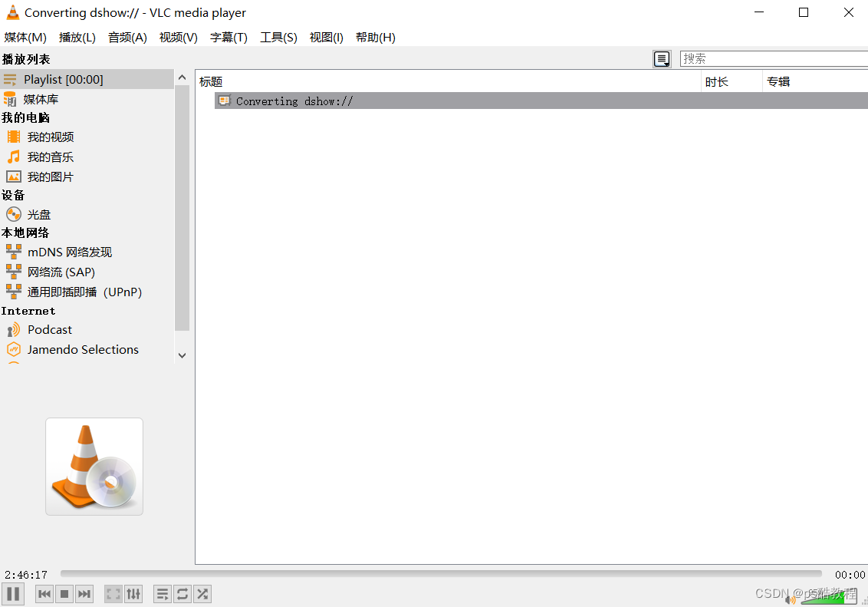
Task: Click the sidebar scrollbar thumb
Action: (182, 208)
